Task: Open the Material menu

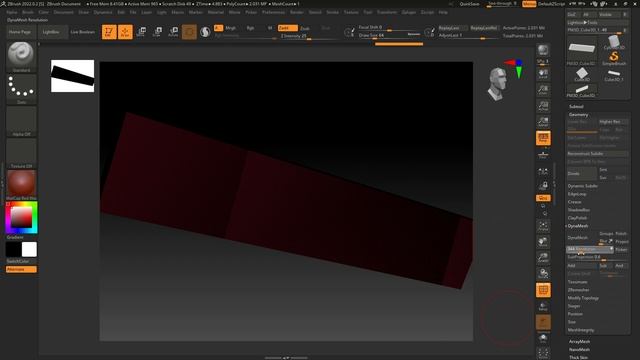Action: [x=216, y=12]
